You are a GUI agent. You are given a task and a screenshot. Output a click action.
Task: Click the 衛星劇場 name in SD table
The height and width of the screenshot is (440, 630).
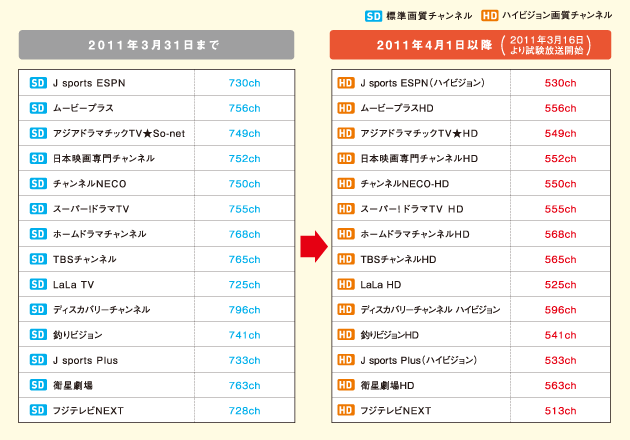(73, 385)
